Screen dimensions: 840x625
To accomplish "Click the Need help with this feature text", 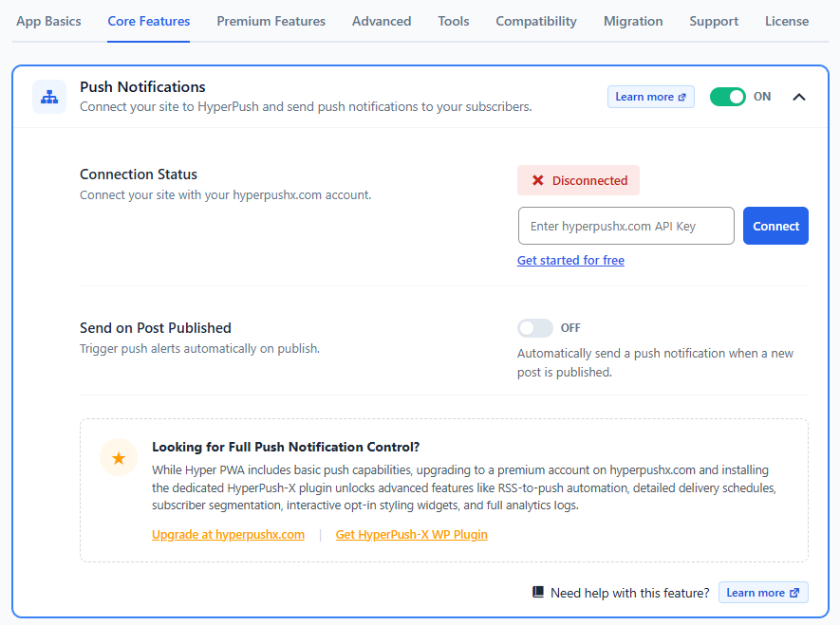I will click(629, 593).
